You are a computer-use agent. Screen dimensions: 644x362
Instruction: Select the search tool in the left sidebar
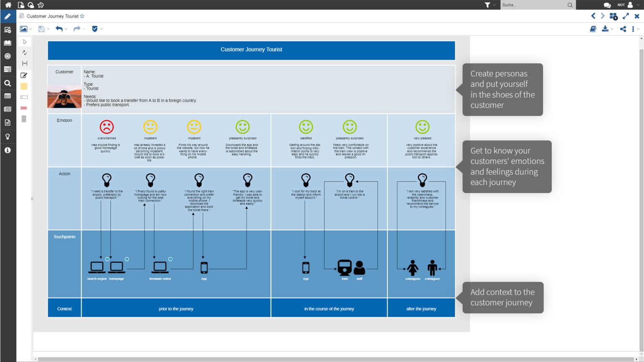point(8,83)
